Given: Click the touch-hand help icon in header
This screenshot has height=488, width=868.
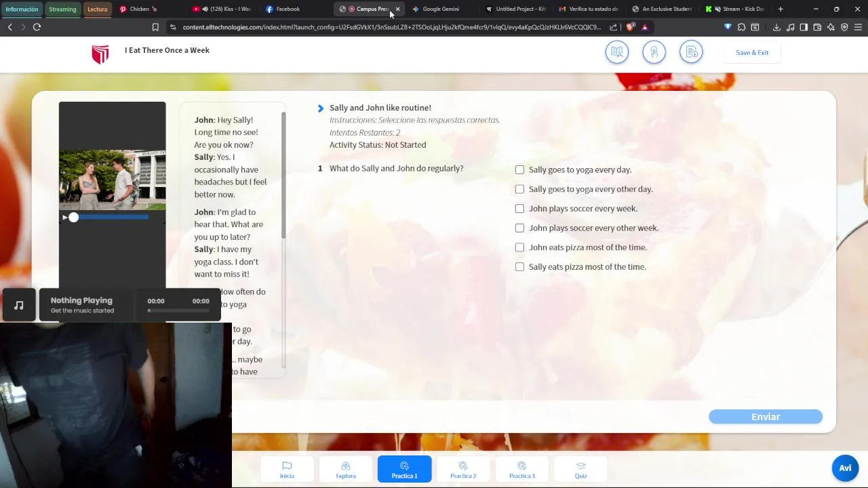Looking at the screenshot, I should (x=654, y=52).
